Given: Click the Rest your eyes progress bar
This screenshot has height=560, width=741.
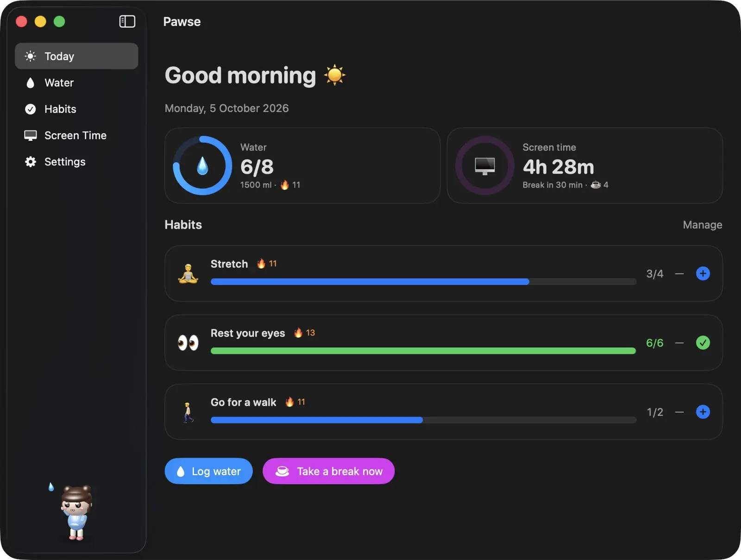Looking at the screenshot, I should (423, 351).
